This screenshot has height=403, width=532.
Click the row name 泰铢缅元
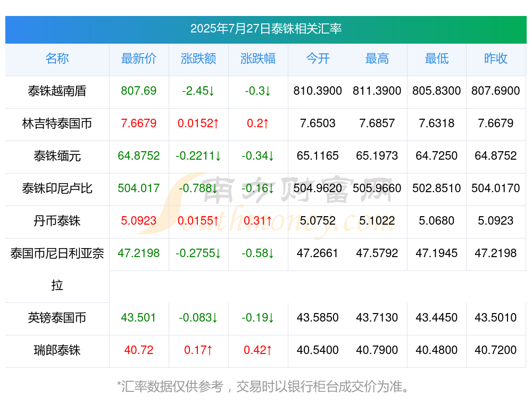(x=57, y=156)
